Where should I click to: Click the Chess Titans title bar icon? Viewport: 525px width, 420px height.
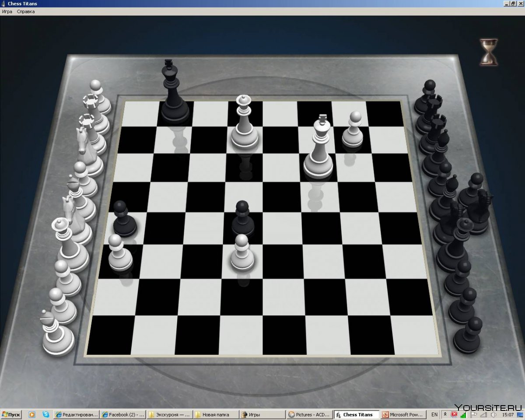tap(3, 3)
